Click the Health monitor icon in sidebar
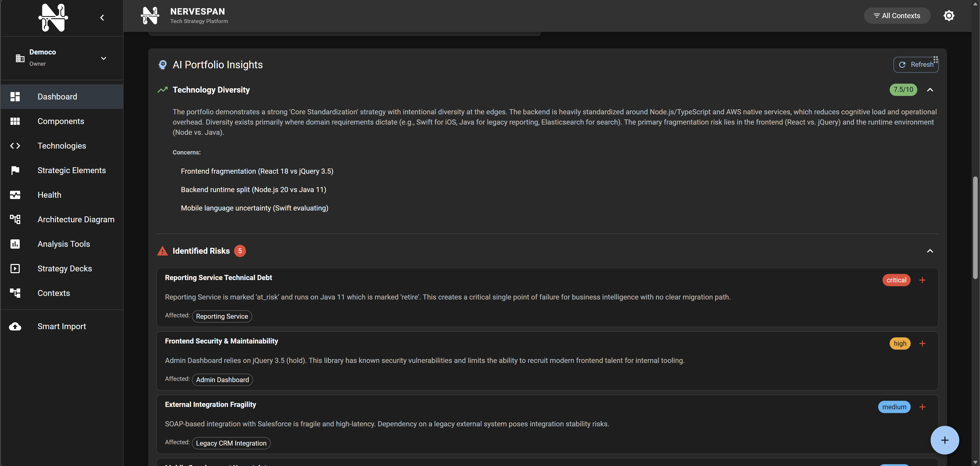This screenshot has height=466, width=980. point(15,195)
